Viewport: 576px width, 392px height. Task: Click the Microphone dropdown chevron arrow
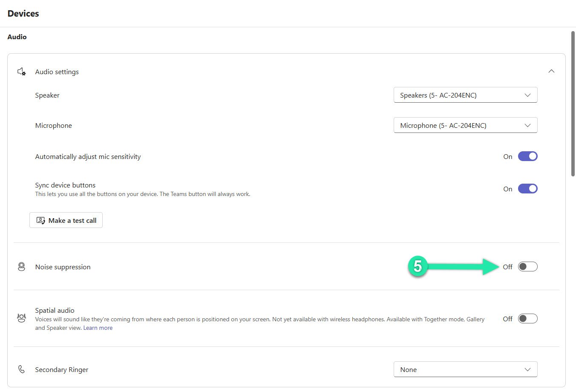point(527,125)
